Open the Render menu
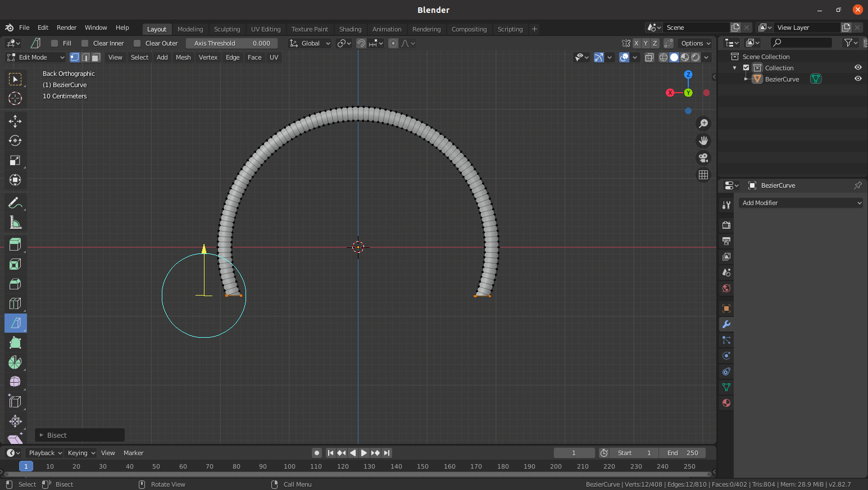This screenshot has height=490, width=868. coord(66,28)
